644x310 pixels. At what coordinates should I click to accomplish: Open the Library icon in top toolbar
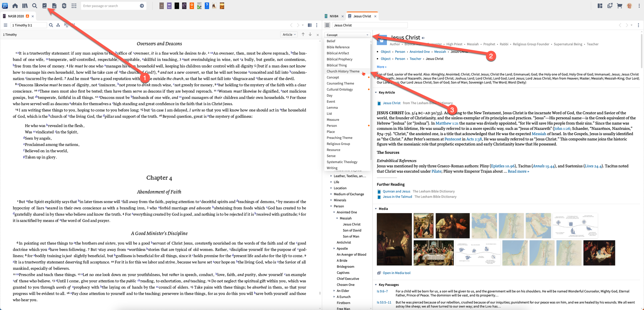tap(25, 6)
